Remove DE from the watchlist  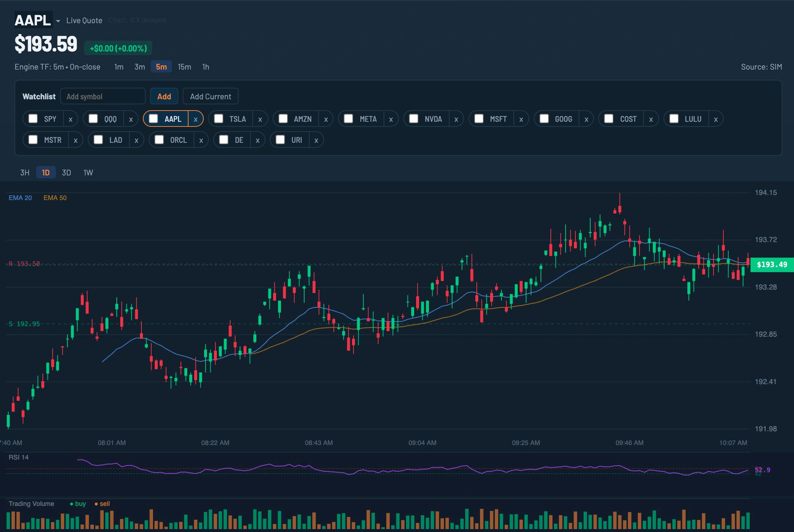tap(257, 140)
